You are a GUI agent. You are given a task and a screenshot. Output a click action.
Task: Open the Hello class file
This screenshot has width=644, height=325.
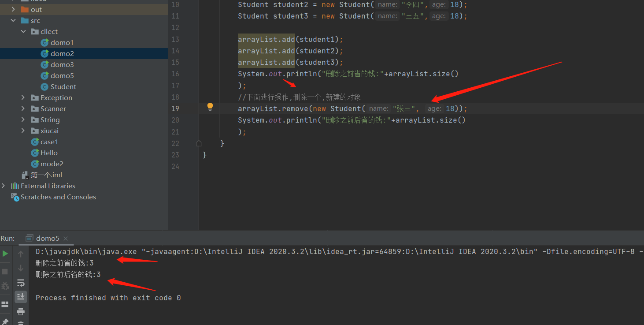(x=49, y=153)
